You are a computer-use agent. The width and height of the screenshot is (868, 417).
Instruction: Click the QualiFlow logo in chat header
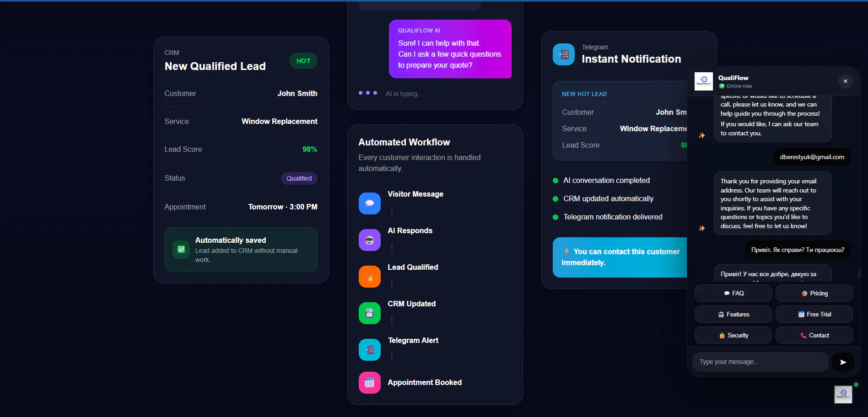(x=704, y=81)
